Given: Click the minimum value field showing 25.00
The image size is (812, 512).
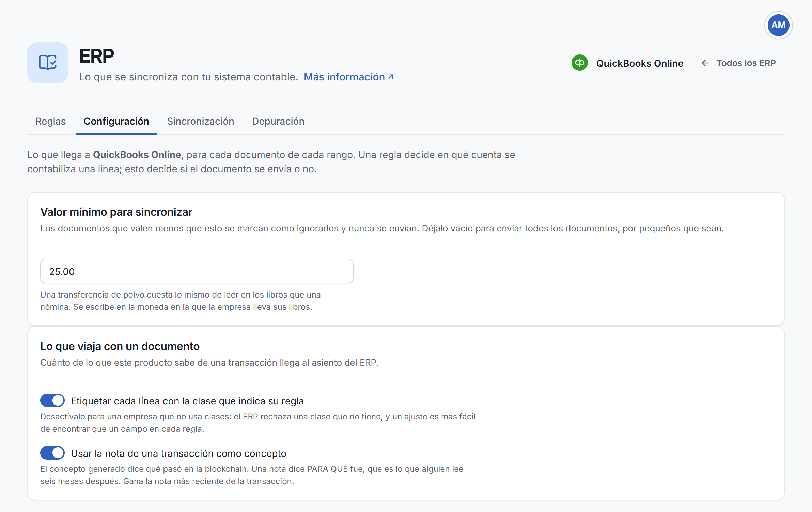Looking at the screenshot, I should [197, 271].
